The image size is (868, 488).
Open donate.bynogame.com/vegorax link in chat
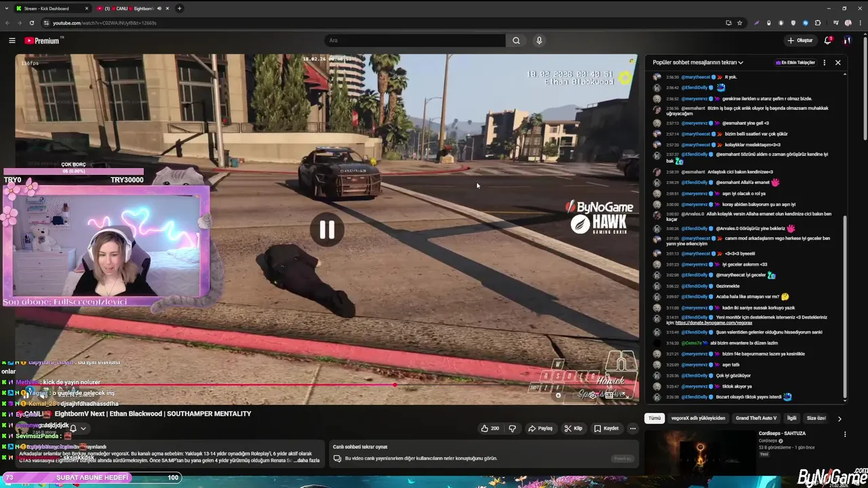tap(713, 323)
